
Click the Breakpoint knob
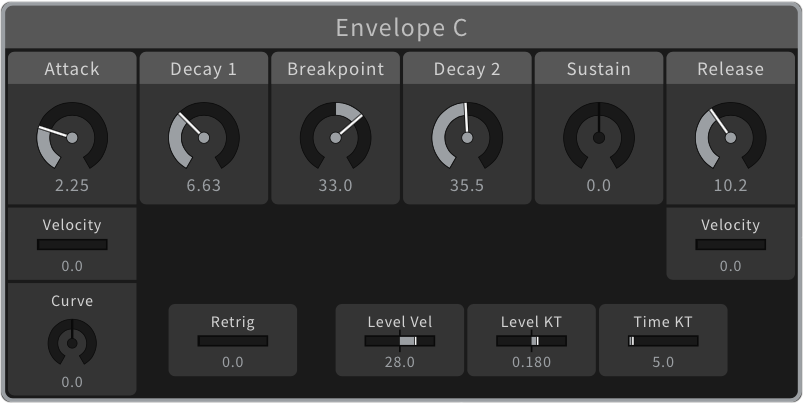(x=335, y=137)
